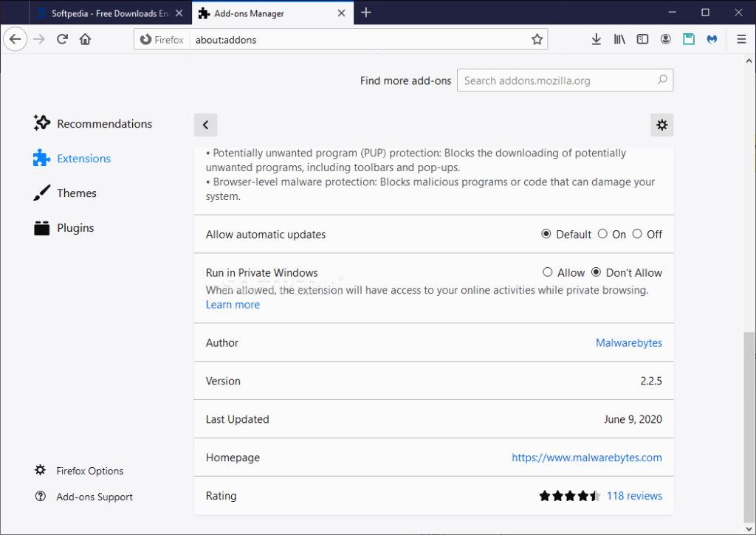
Task: Click the search magnifier in add-ons search
Action: tap(662, 80)
